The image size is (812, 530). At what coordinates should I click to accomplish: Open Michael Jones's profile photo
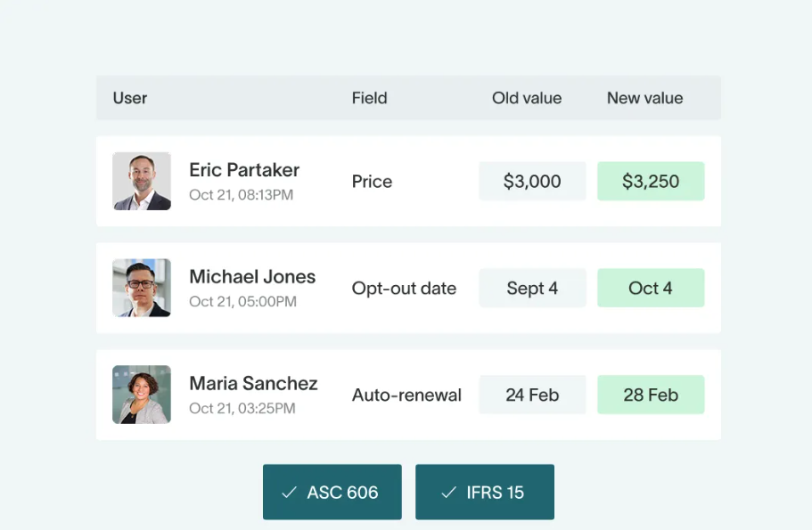click(x=141, y=288)
